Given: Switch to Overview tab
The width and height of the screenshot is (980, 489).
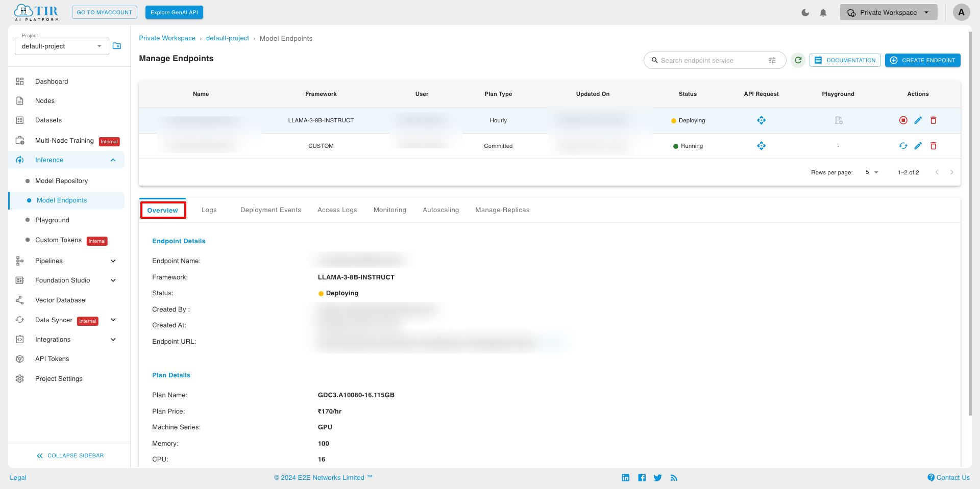Looking at the screenshot, I should coord(163,210).
